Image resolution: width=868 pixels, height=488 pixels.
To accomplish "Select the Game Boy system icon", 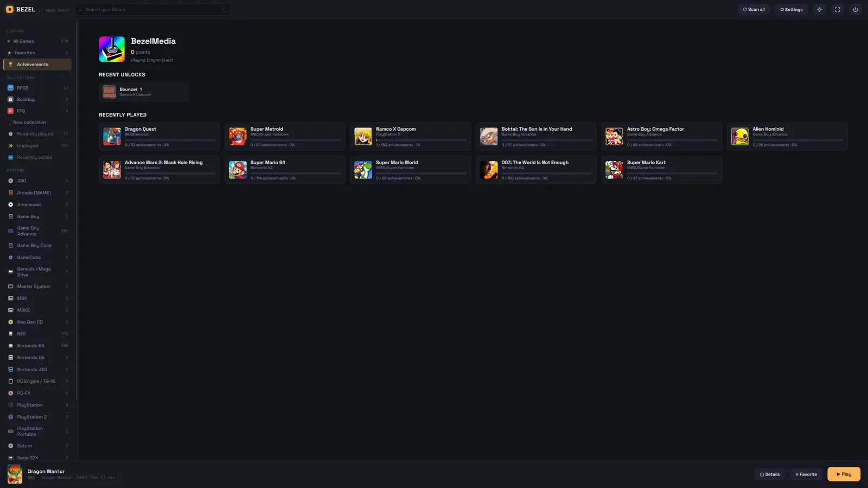I will [10, 216].
